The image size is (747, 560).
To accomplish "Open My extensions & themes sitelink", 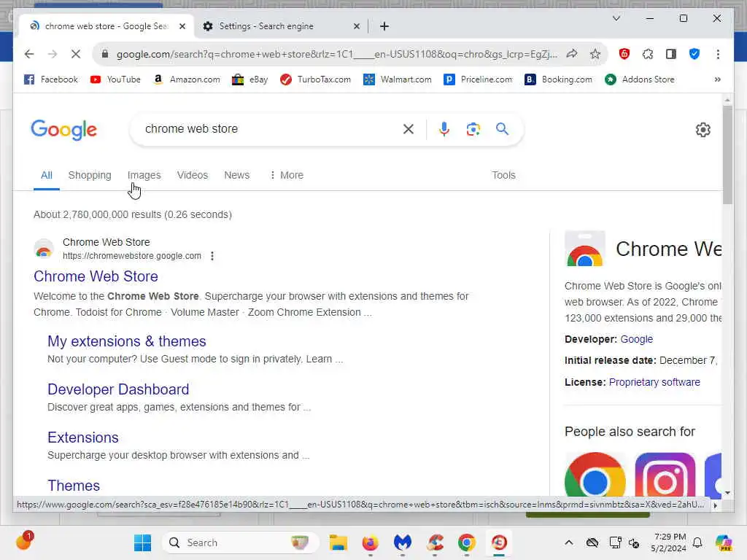I will tap(127, 341).
